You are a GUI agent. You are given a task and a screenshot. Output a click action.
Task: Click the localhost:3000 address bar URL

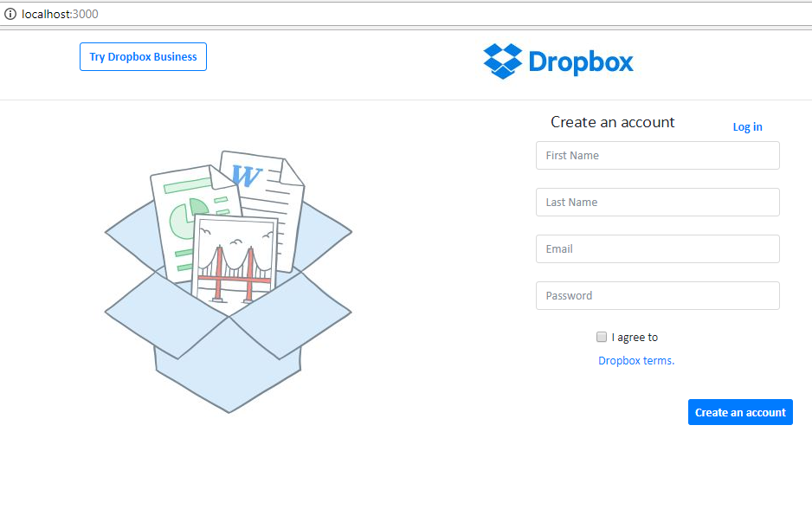pos(60,14)
